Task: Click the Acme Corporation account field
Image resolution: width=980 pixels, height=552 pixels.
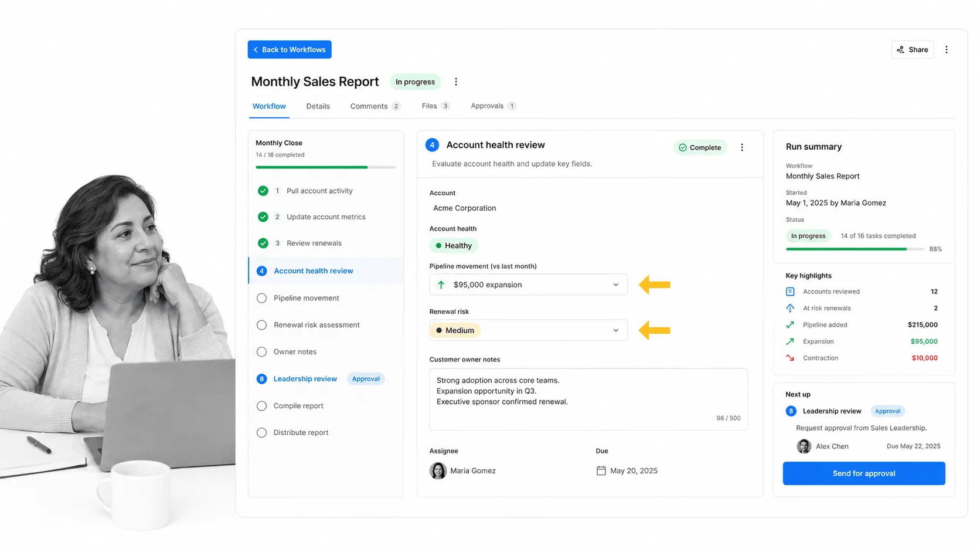Action: [x=464, y=208]
